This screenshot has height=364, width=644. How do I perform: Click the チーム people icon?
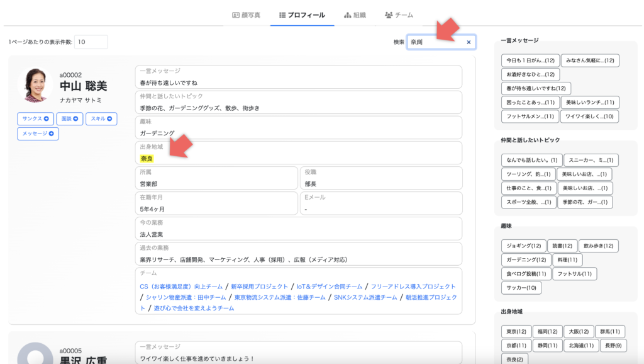[389, 14]
